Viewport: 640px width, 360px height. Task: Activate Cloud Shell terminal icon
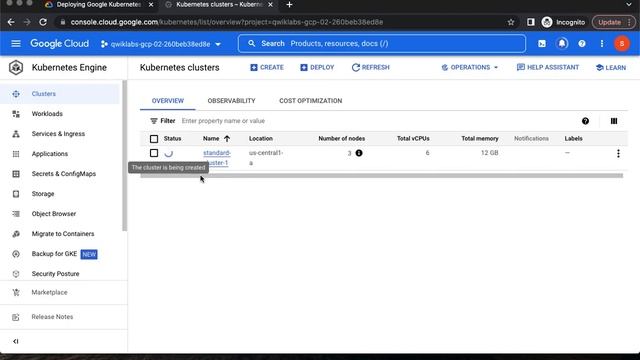(x=542, y=44)
